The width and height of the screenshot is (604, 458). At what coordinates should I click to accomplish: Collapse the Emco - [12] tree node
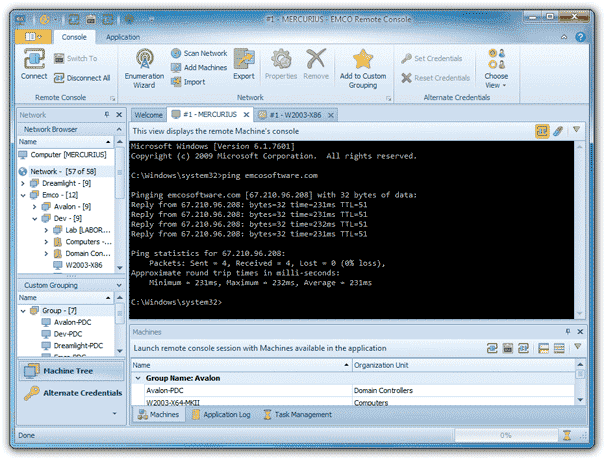pyautogui.click(x=23, y=195)
